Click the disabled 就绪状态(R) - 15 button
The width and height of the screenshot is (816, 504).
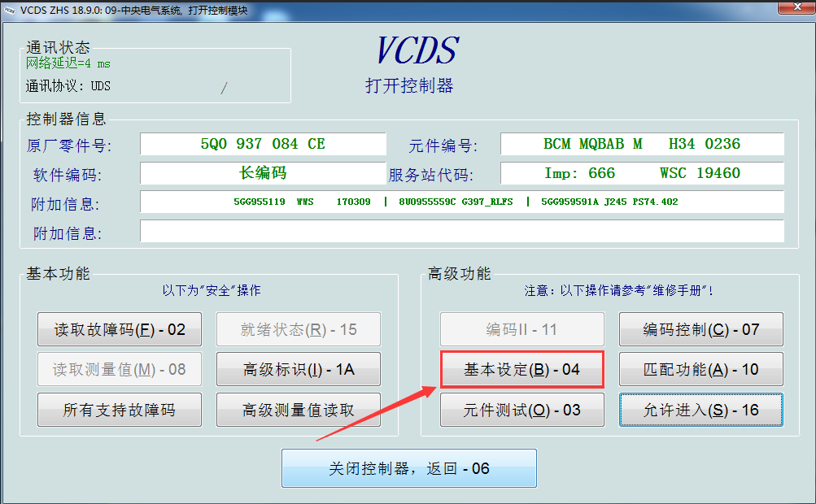(299, 329)
